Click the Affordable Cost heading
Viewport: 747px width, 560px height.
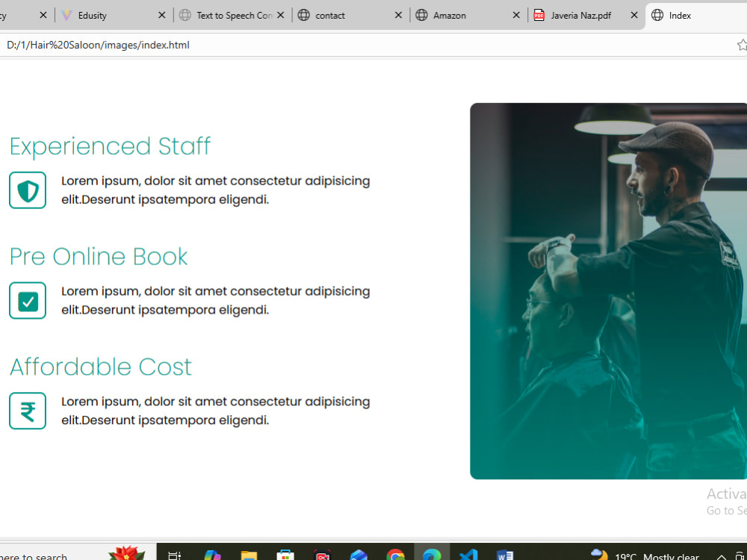tap(101, 367)
